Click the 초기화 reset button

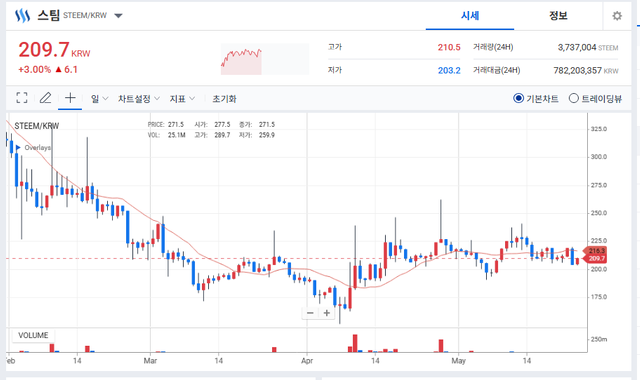pos(224,98)
